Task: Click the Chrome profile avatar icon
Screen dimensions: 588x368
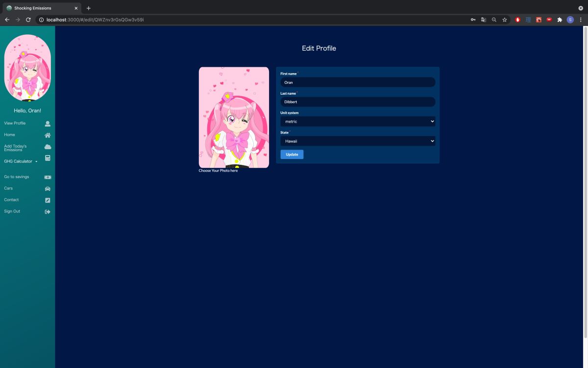Action: point(570,20)
